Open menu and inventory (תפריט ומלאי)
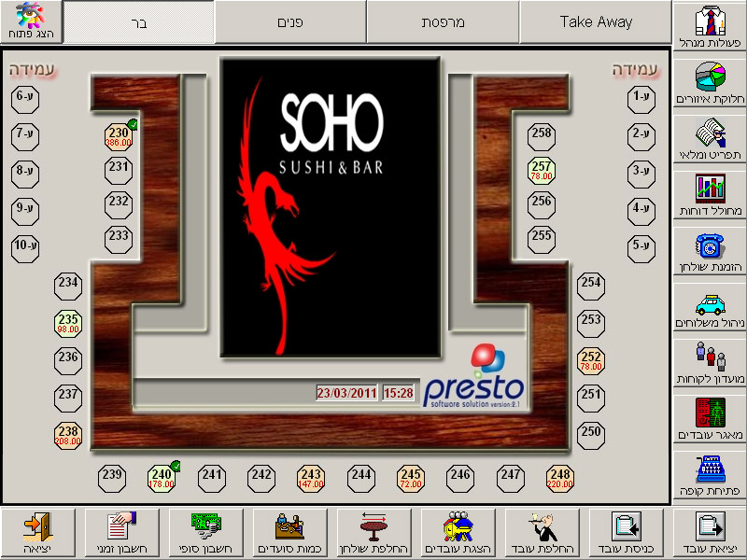Image resolution: width=747 pixels, height=560 pixels. point(709,139)
